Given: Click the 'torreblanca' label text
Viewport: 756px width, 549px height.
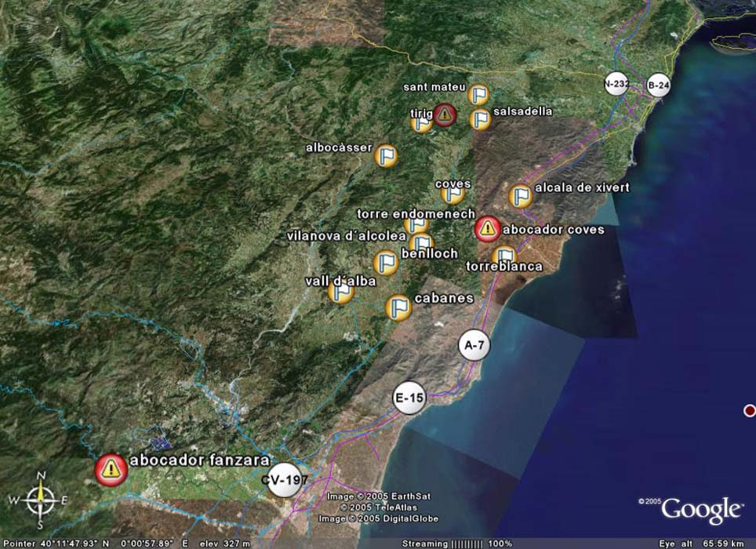Looking at the screenshot, I should [x=504, y=267].
